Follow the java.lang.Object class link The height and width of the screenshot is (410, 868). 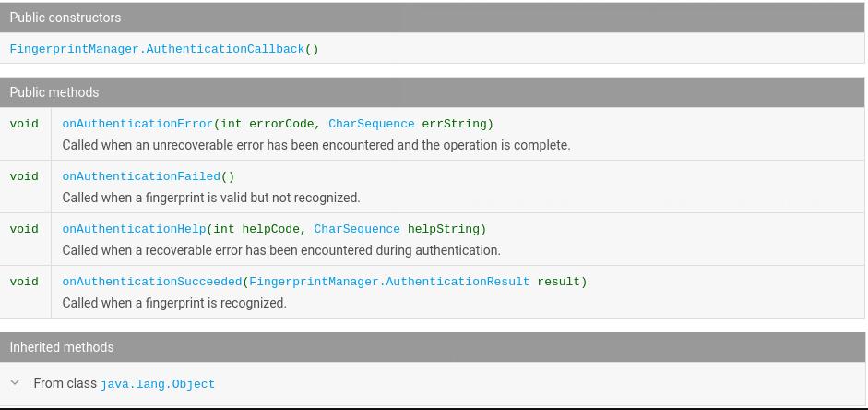[158, 384]
